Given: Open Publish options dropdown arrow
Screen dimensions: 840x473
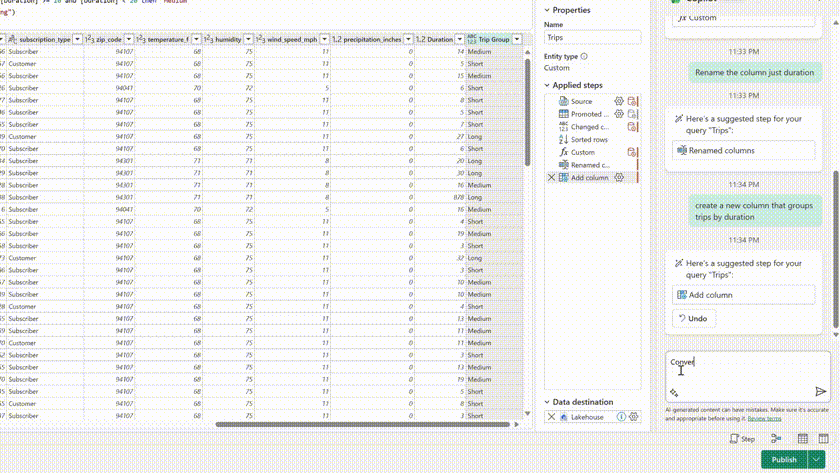Looking at the screenshot, I should coord(816,459).
